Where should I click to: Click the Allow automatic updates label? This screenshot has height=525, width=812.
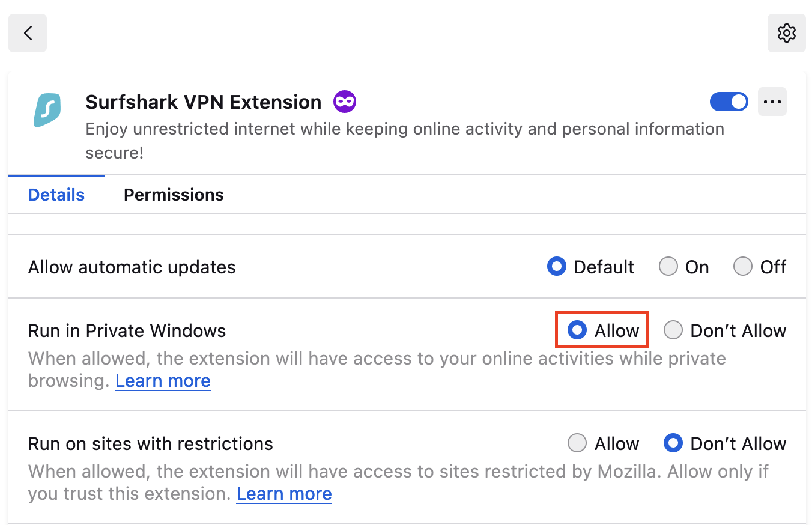pyautogui.click(x=132, y=267)
